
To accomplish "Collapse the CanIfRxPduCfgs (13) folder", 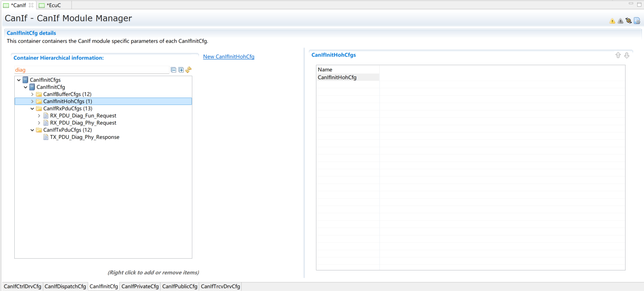I will point(32,108).
